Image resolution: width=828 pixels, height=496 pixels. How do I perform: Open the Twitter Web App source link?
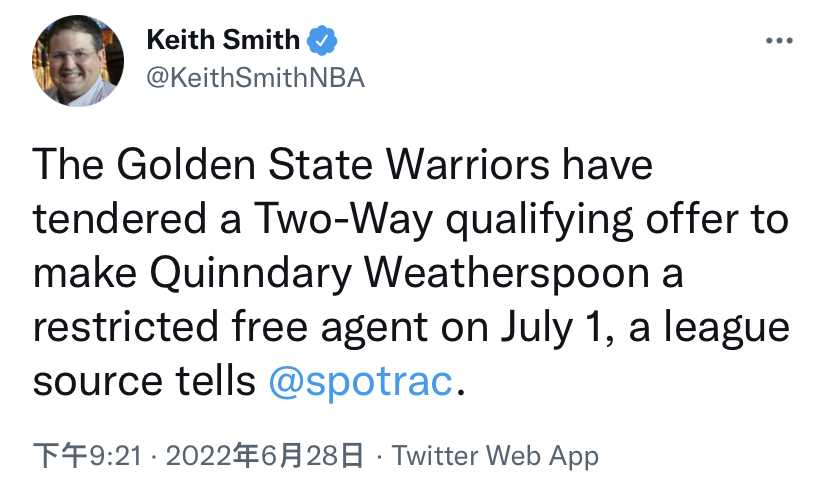point(495,455)
